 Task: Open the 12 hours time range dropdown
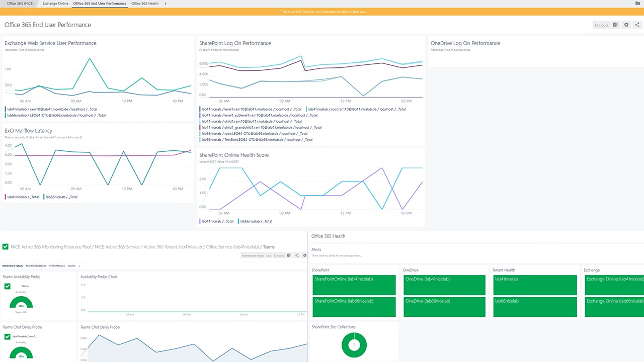click(601, 25)
